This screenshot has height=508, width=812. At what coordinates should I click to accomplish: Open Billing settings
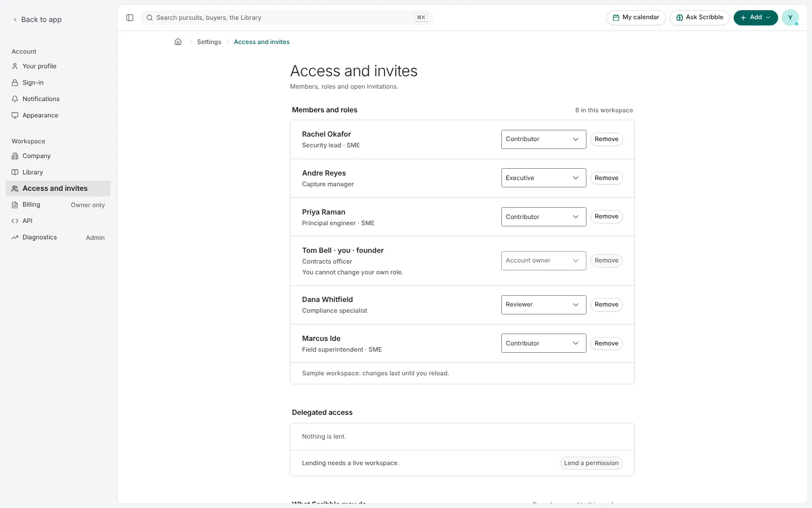[x=58, y=205]
